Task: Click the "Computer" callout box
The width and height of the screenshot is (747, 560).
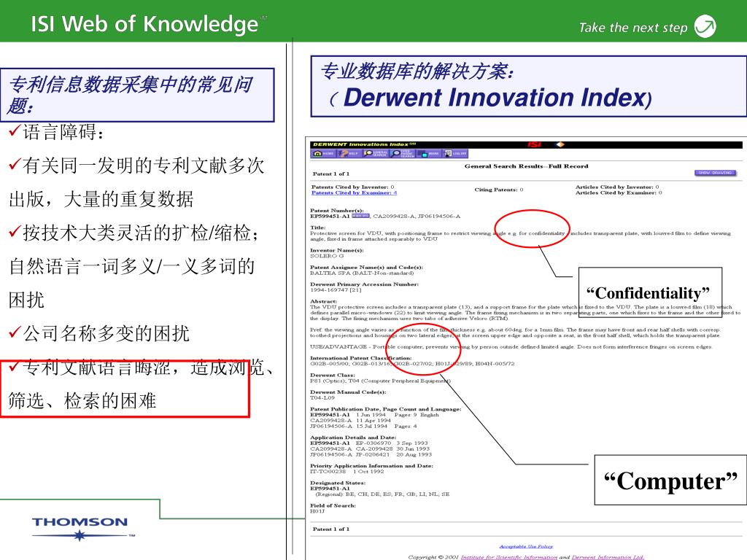Action: [x=670, y=480]
